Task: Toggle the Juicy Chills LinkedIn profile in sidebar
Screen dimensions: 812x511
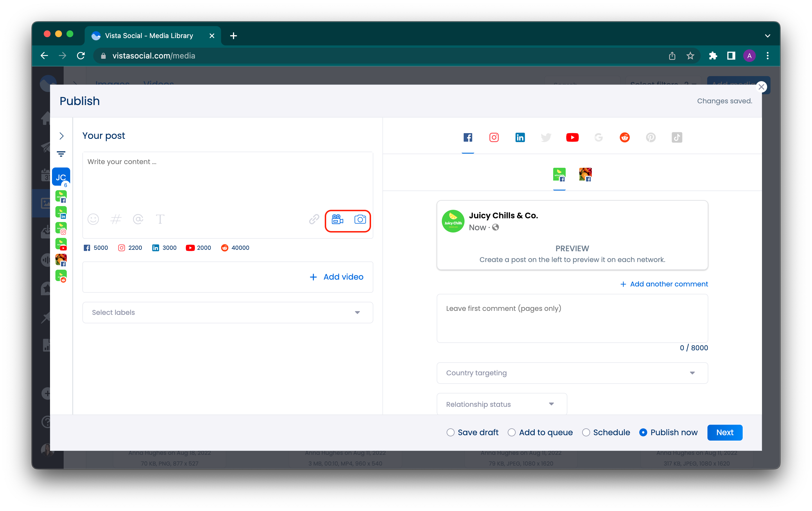Action: click(61, 212)
